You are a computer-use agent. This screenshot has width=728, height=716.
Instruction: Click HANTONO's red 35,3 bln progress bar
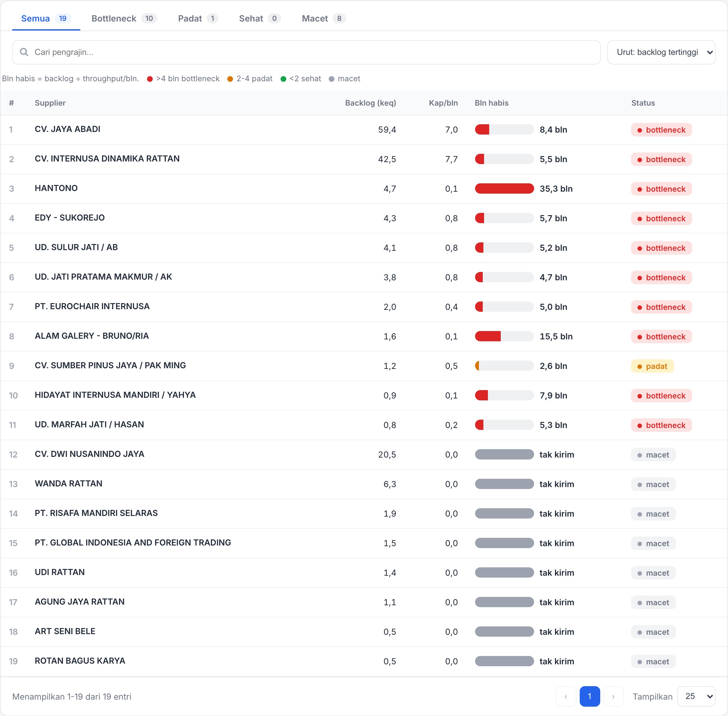pyautogui.click(x=504, y=188)
